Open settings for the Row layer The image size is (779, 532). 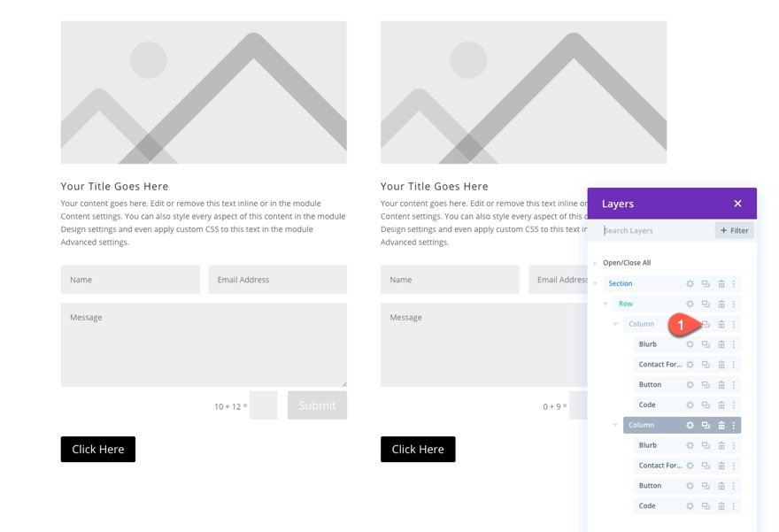tap(690, 304)
